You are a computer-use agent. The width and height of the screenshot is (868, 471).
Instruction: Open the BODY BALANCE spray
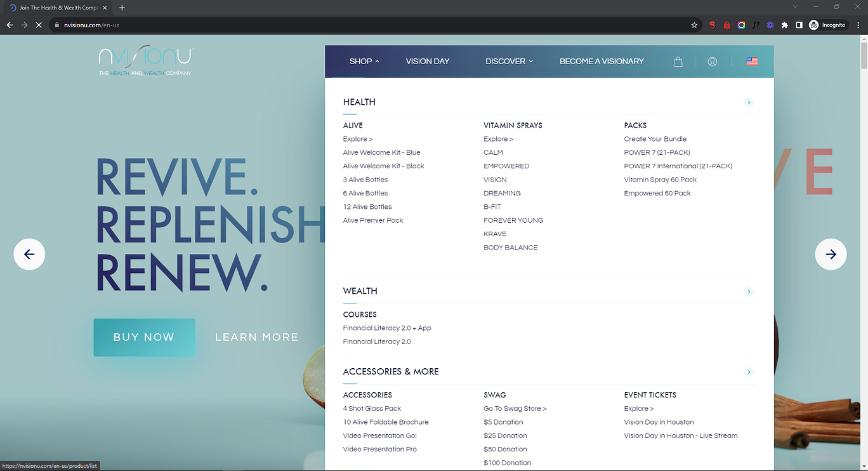[x=511, y=248]
